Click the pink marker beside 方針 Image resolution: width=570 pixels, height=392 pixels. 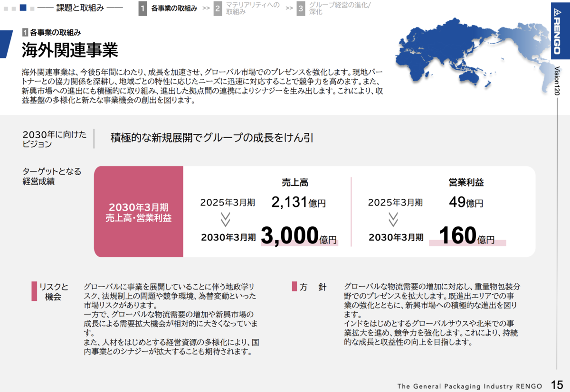[294, 287]
